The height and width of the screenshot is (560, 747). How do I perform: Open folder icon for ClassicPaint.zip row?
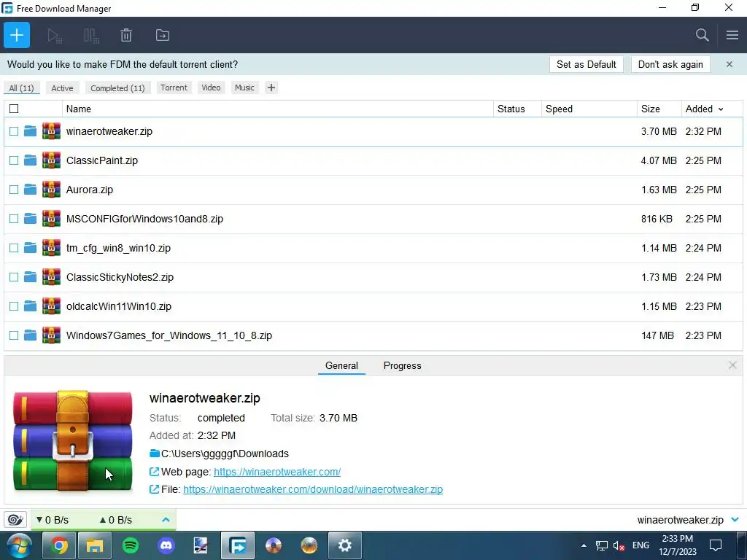coord(31,160)
